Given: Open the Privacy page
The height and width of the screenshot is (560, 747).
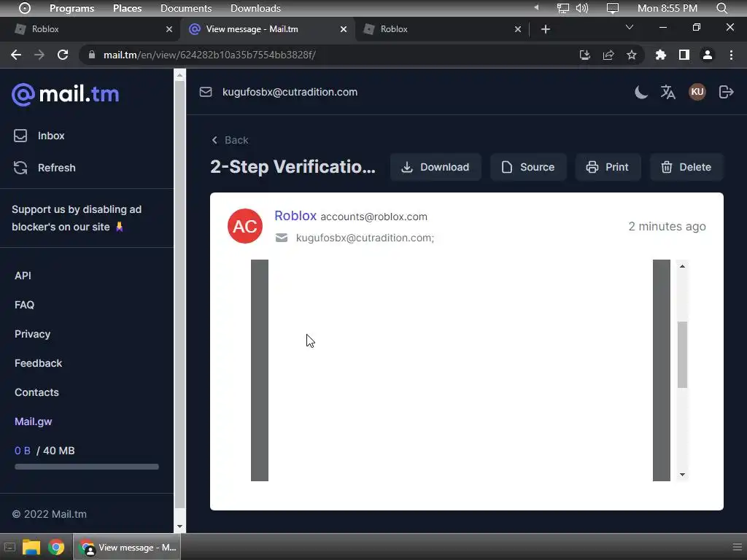Looking at the screenshot, I should click(x=32, y=334).
